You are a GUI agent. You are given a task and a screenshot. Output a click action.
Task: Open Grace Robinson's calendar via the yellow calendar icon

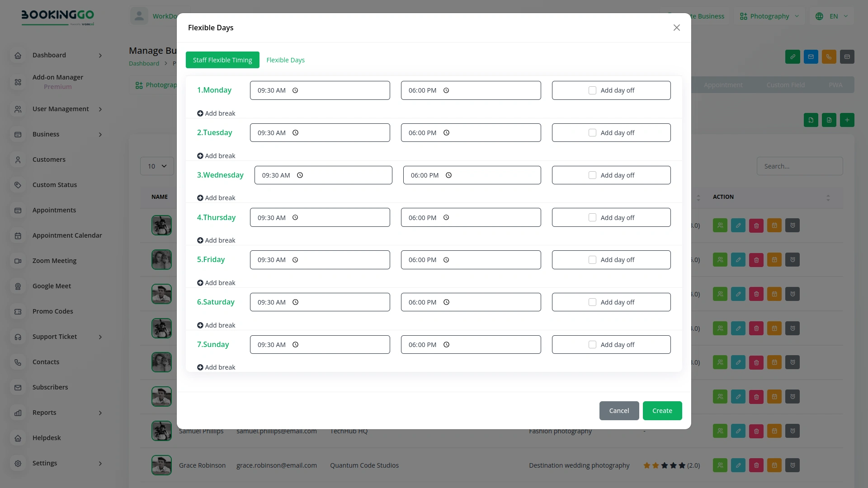[x=774, y=465]
